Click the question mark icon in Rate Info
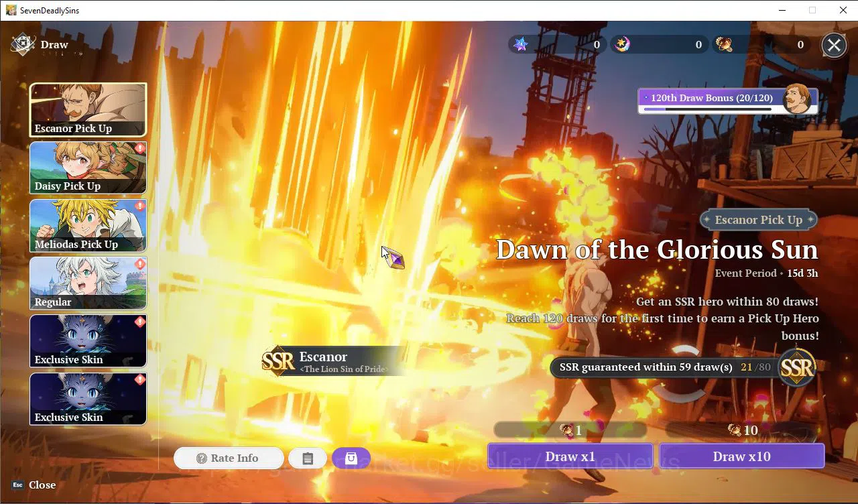The width and height of the screenshot is (858, 504). 201,458
